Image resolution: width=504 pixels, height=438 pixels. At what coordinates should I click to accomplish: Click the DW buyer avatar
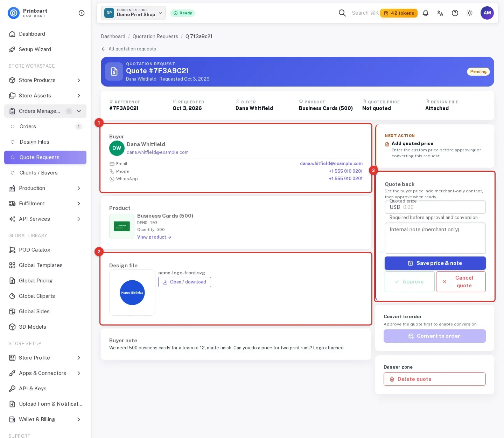point(117,148)
